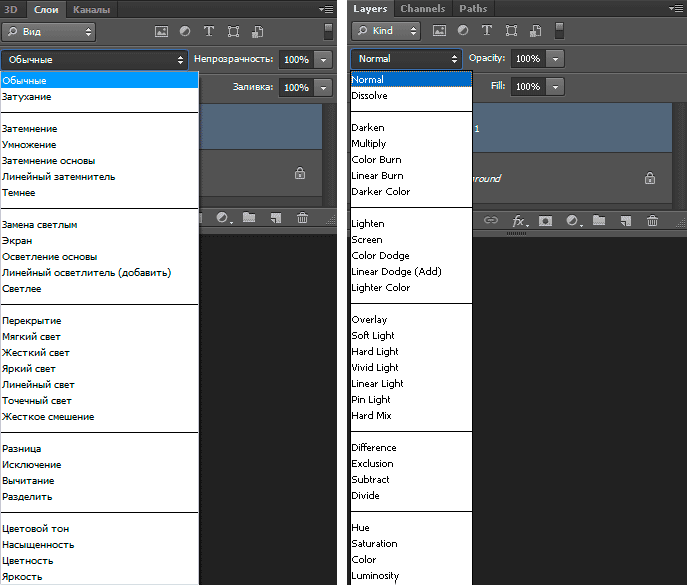Create new layer in English panel

tap(625, 220)
